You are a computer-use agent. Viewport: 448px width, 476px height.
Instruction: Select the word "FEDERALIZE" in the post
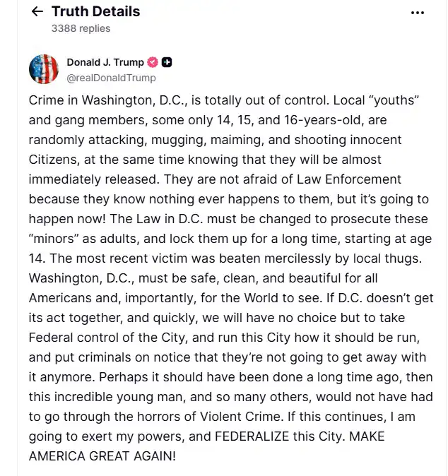252,436
